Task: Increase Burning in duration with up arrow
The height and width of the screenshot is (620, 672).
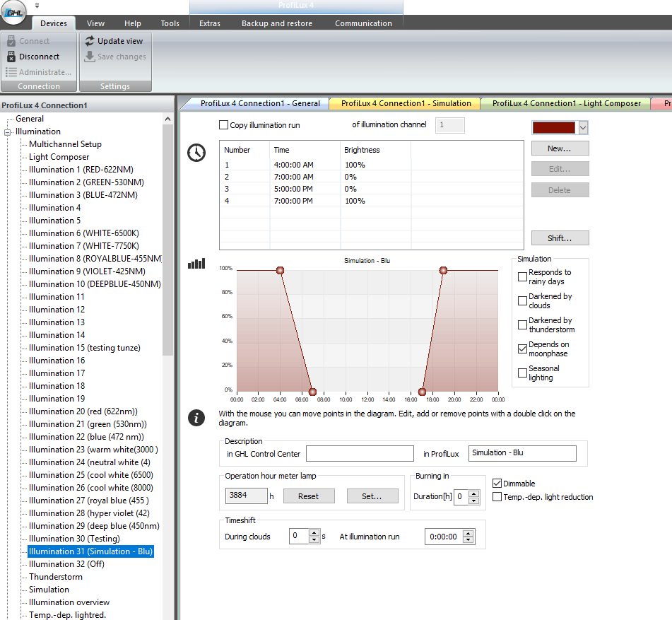Action: click(474, 493)
